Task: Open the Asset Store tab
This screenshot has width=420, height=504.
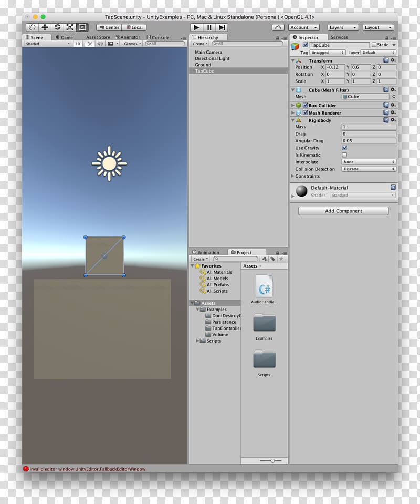Action: (x=98, y=37)
